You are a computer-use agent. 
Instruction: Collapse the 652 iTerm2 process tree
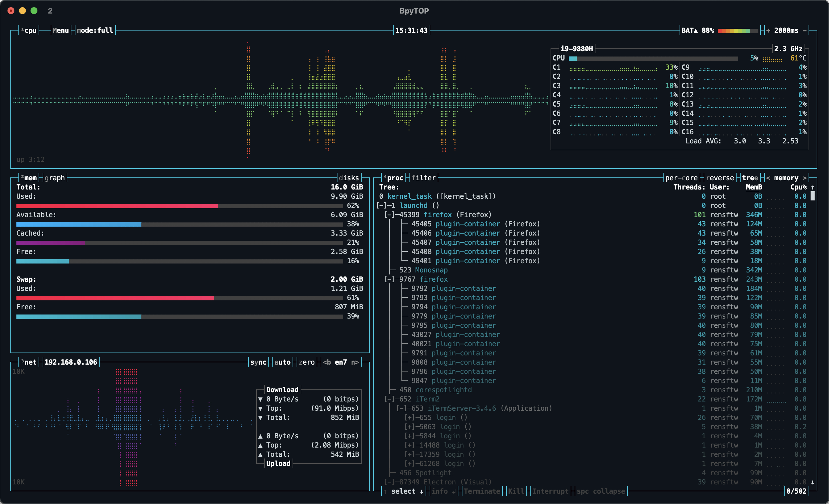(x=389, y=399)
